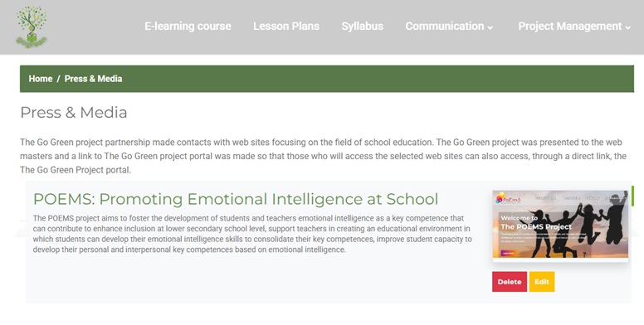Click the Welcome to The POEMS Project banner
644x325 pixels.
[536, 222]
